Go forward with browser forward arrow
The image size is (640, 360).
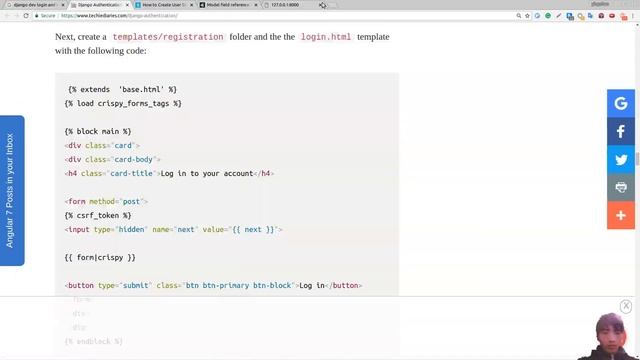point(16,16)
